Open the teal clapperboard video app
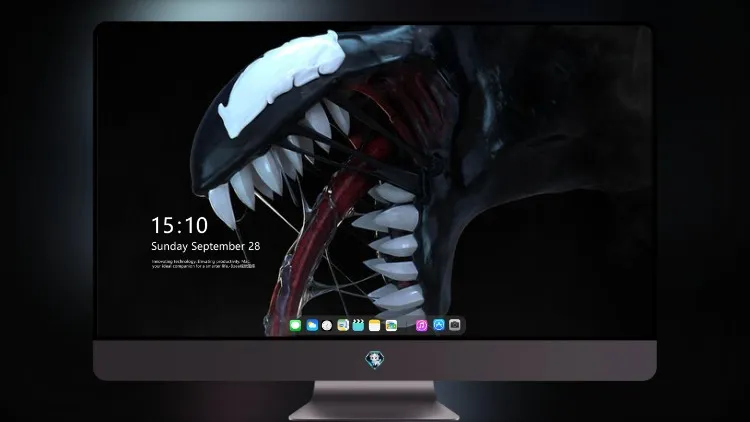The height and width of the screenshot is (422, 750). point(358,326)
